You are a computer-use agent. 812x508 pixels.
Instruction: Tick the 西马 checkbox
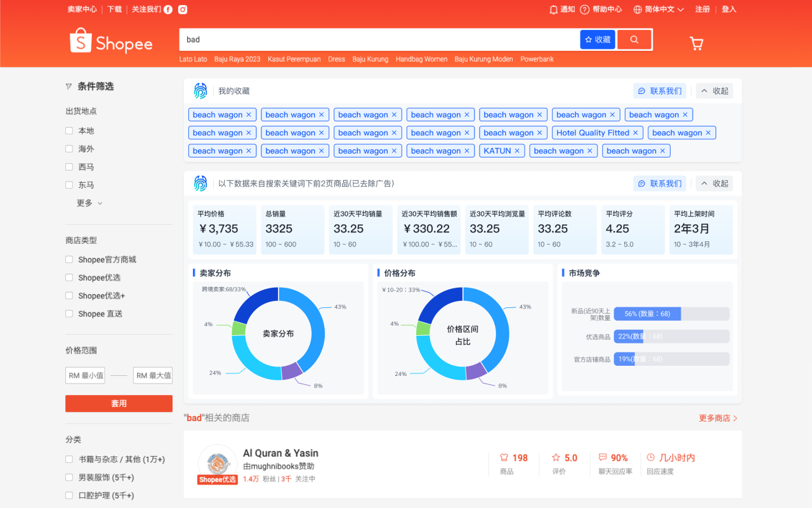tap(69, 167)
